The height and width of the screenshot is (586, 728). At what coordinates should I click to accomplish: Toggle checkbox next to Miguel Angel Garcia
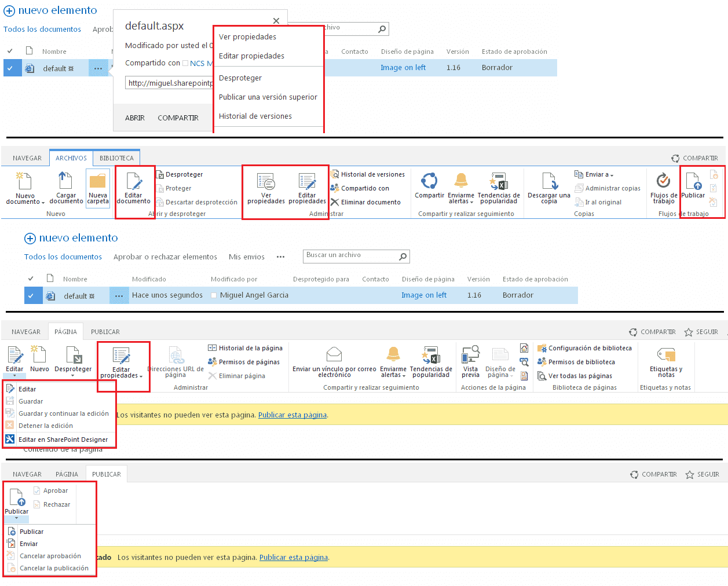click(214, 295)
